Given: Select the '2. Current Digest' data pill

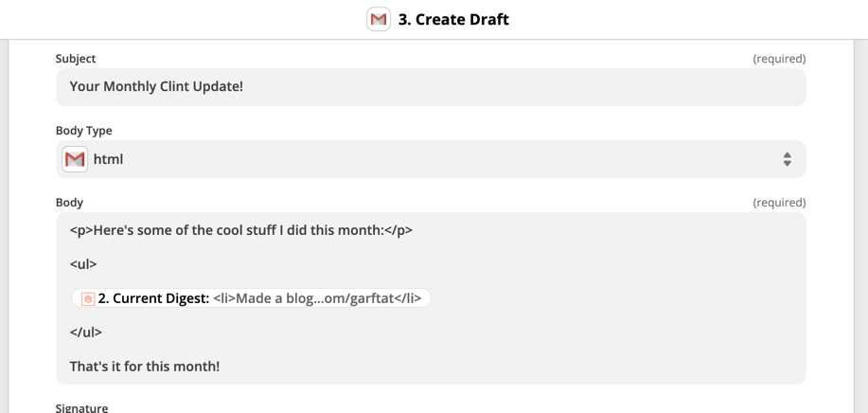Looking at the screenshot, I should pos(251,298).
